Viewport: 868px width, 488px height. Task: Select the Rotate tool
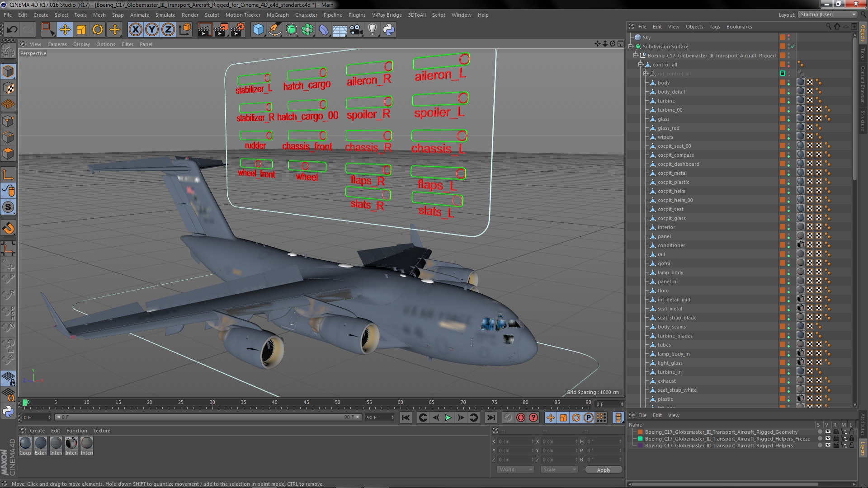[98, 30]
